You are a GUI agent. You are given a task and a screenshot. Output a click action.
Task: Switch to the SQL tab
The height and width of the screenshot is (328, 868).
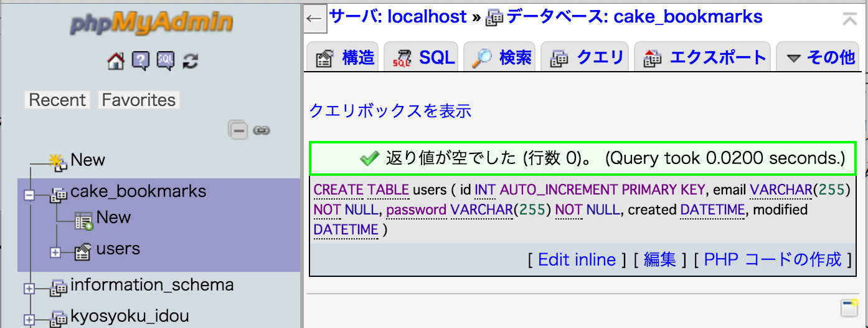click(421, 57)
